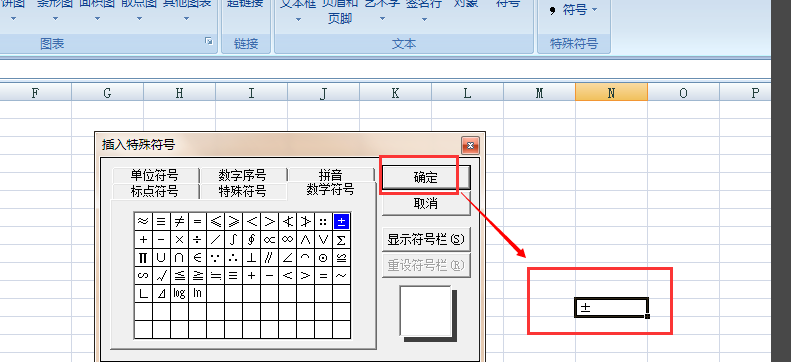
Task: Open the 特殊符号 tab
Action: pos(242,191)
